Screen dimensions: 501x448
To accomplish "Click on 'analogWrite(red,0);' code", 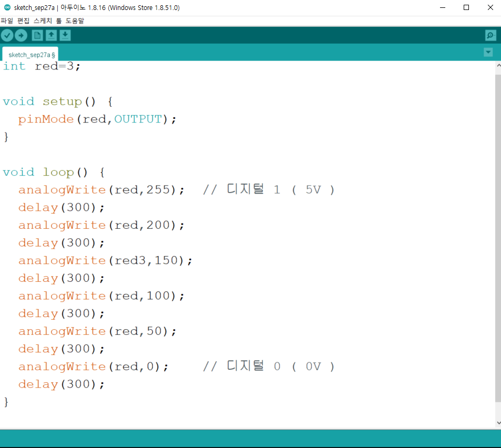I will pos(93,366).
